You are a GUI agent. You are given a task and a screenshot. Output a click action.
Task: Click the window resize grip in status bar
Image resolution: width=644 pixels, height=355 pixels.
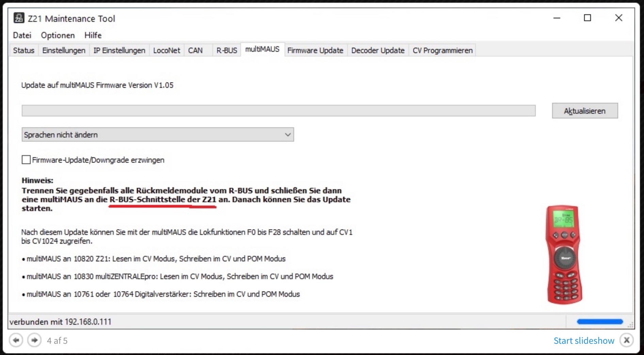[x=630, y=325]
